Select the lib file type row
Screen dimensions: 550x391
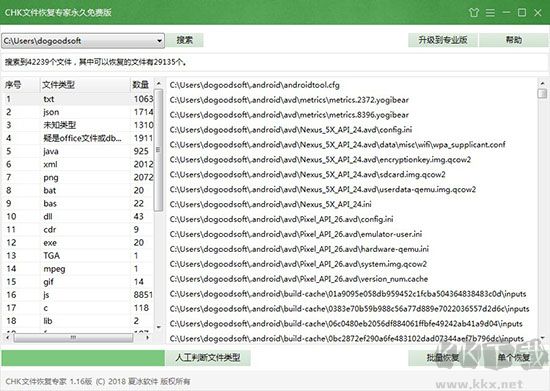78,321
